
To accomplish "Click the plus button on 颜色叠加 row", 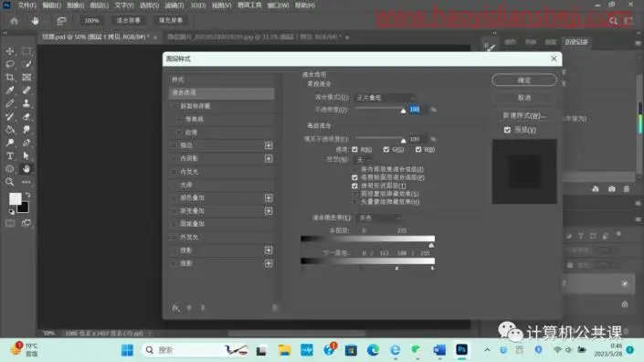I will click(x=269, y=198).
